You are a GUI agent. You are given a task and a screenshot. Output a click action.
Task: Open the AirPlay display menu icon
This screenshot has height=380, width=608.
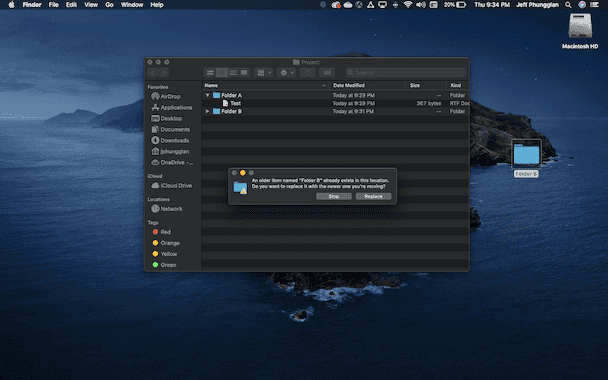382,5
